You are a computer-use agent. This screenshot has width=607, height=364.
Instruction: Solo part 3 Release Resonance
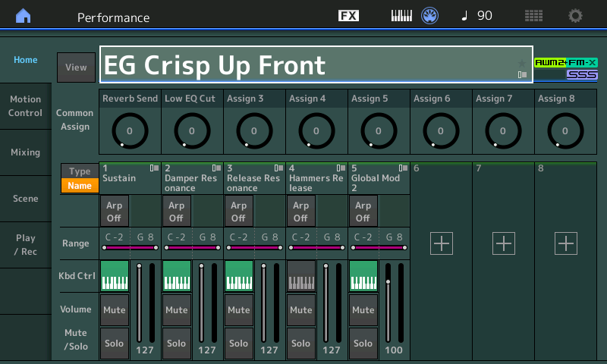coord(239,343)
